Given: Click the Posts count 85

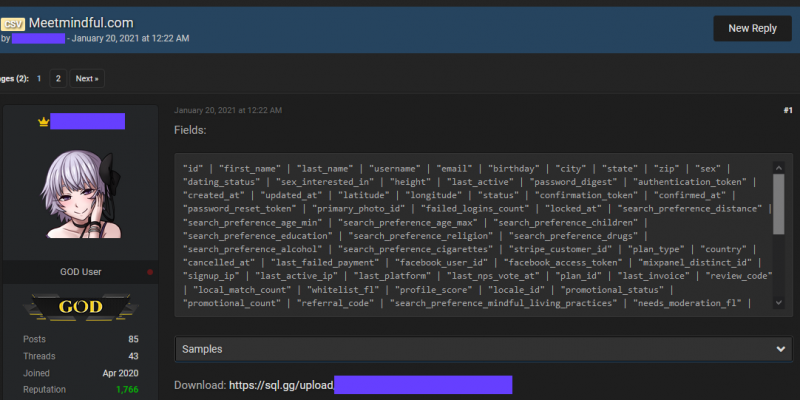Looking at the screenshot, I should 133,339.
